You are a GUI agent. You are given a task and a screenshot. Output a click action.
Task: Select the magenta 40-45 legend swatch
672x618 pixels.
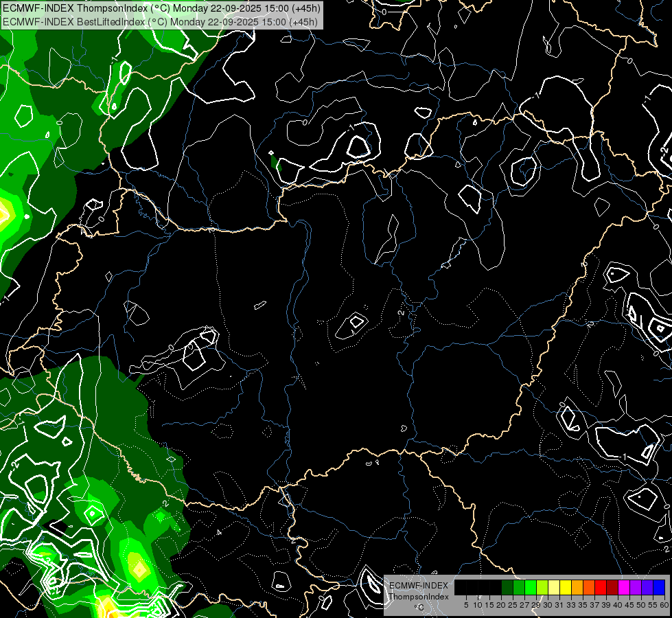pyautogui.click(x=624, y=587)
